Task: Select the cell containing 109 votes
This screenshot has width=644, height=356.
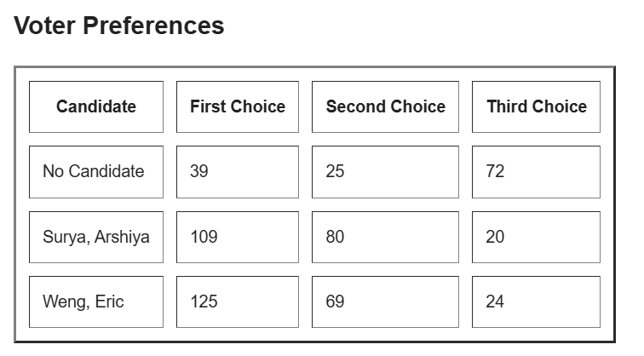Action: tap(238, 237)
